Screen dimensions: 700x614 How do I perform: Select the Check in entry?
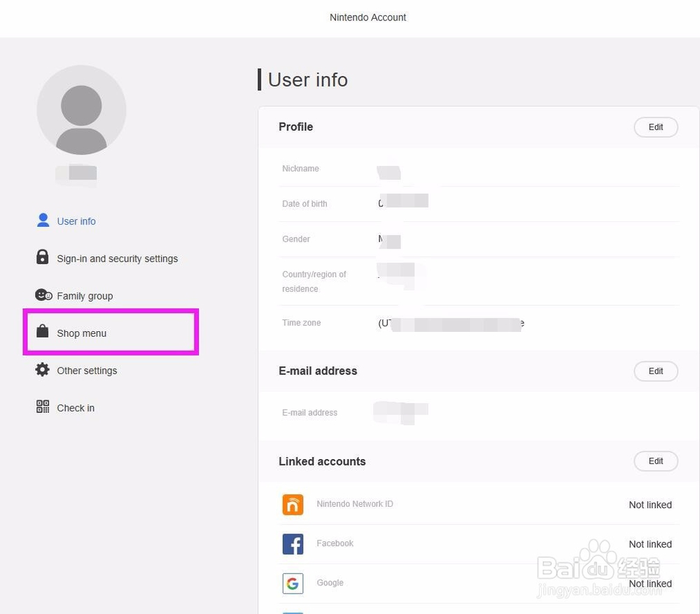point(76,407)
